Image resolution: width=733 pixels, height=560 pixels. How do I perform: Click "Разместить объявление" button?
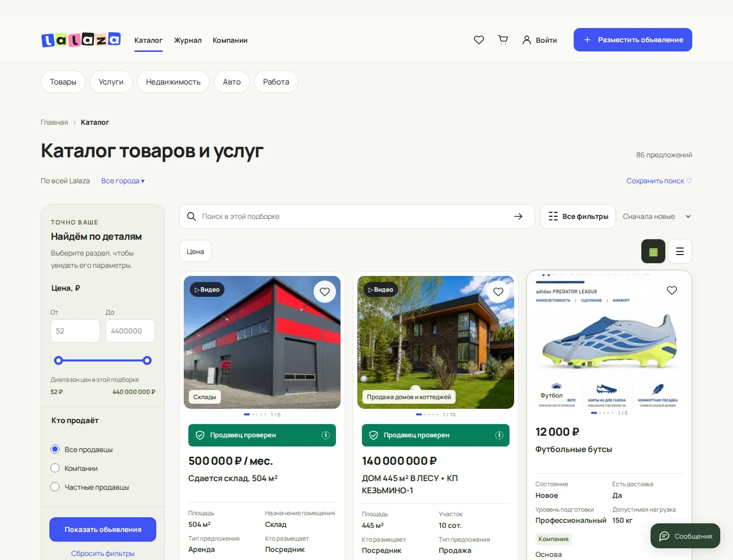[x=633, y=40]
